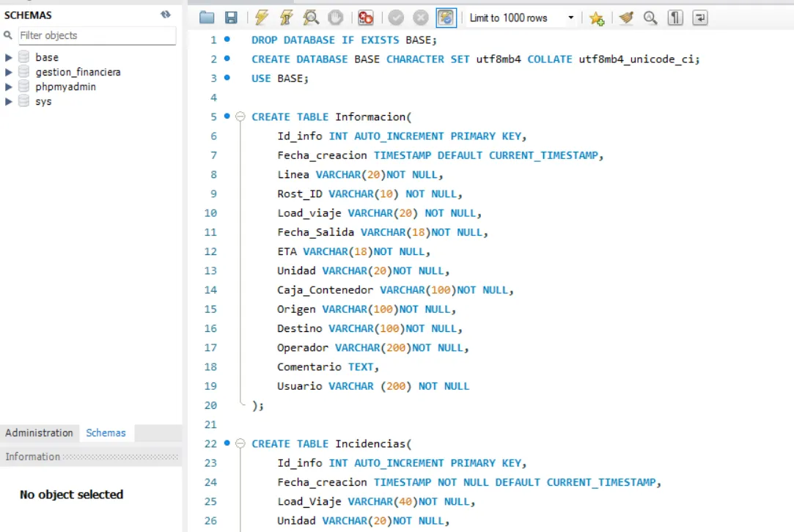Screen dimensions: 794x532
Task: Click line number 21 in the gutter
Action: coord(210,425)
